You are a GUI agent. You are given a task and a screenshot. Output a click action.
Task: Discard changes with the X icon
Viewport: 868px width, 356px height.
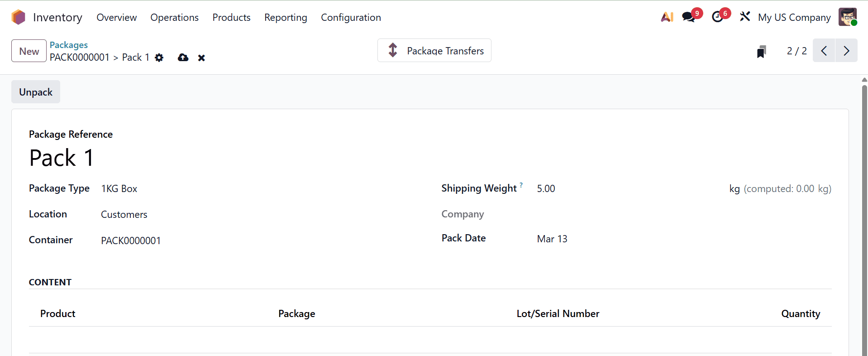[x=201, y=58]
